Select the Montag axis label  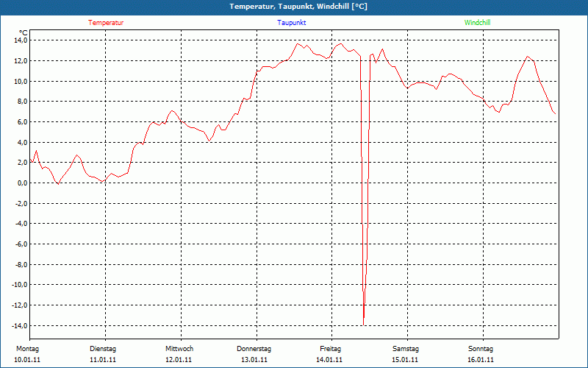click(27, 349)
